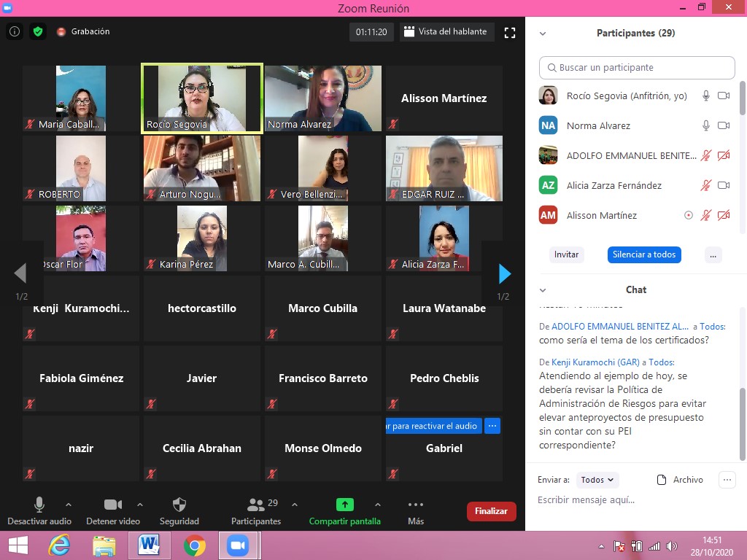Image resolution: width=747 pixels, height=560 pixels.
Task: Toggle Rocío Segovia's camera in list
Action: pyautogui.click(x=724, y=96)
